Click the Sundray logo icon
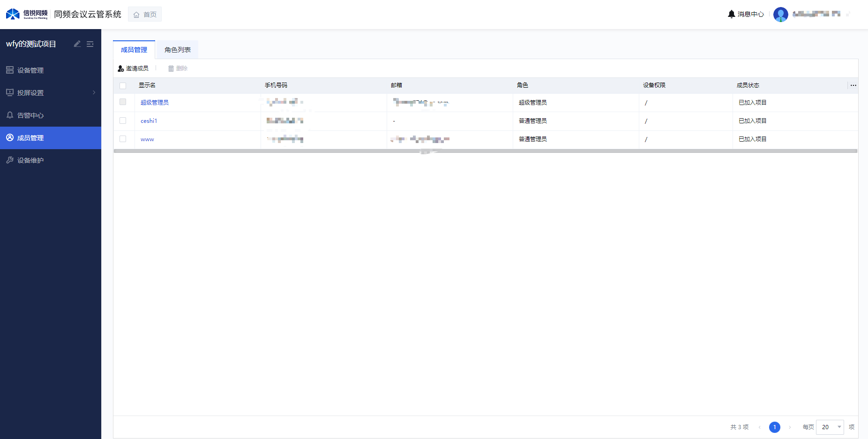 click(x=13, y=14)
